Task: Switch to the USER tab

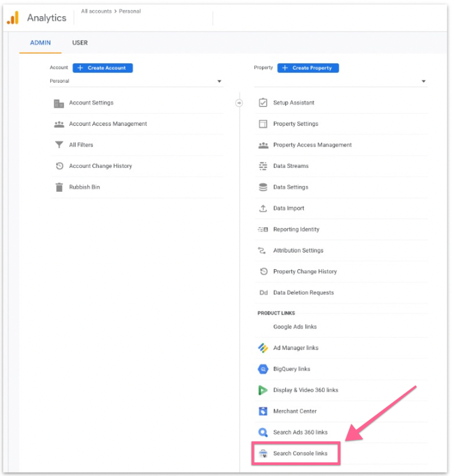Action: coord(80,43)
